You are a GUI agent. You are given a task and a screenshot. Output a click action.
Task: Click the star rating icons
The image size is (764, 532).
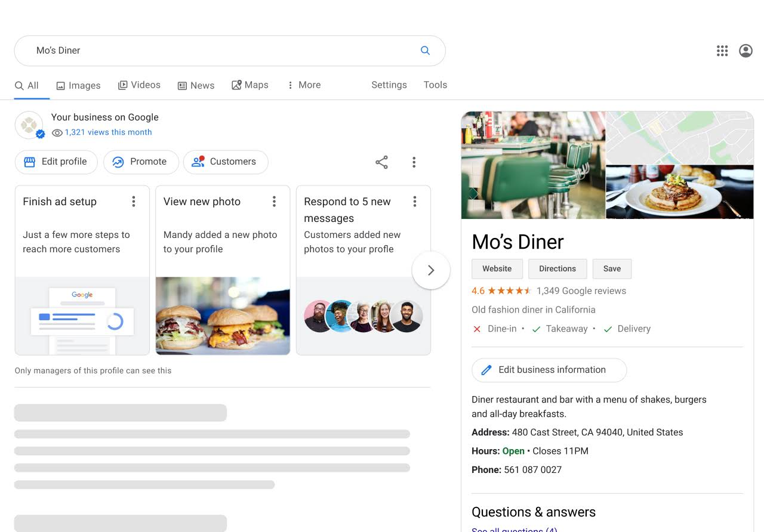coord(509,291)
